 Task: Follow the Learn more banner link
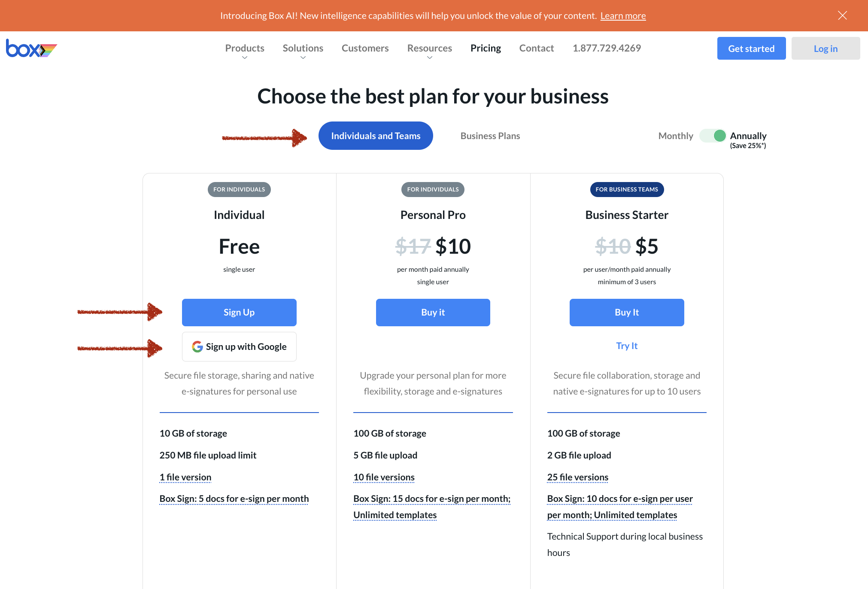(623, 16)
